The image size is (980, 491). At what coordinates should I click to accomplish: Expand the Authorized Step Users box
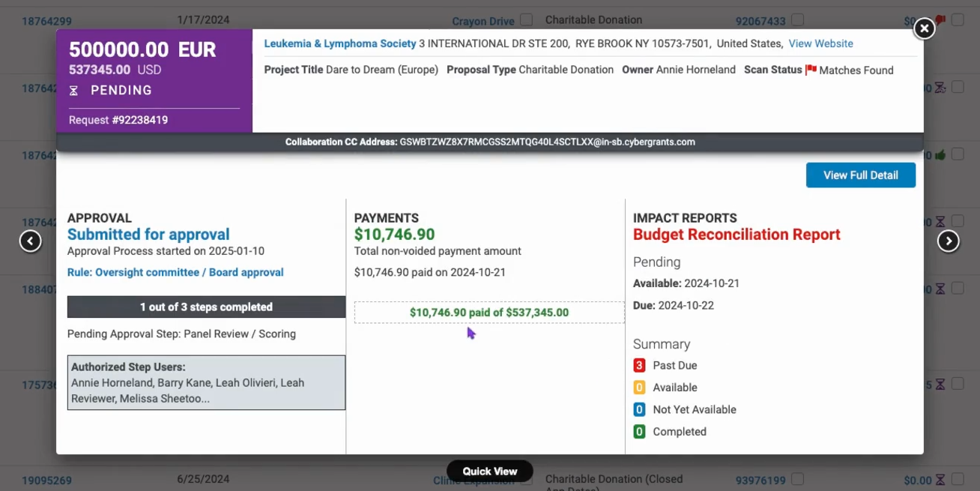(x=206, y=382)
